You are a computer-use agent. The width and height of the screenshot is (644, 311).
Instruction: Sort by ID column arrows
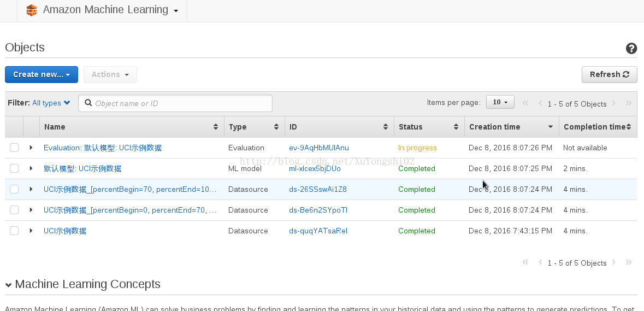tap(386, 127)
